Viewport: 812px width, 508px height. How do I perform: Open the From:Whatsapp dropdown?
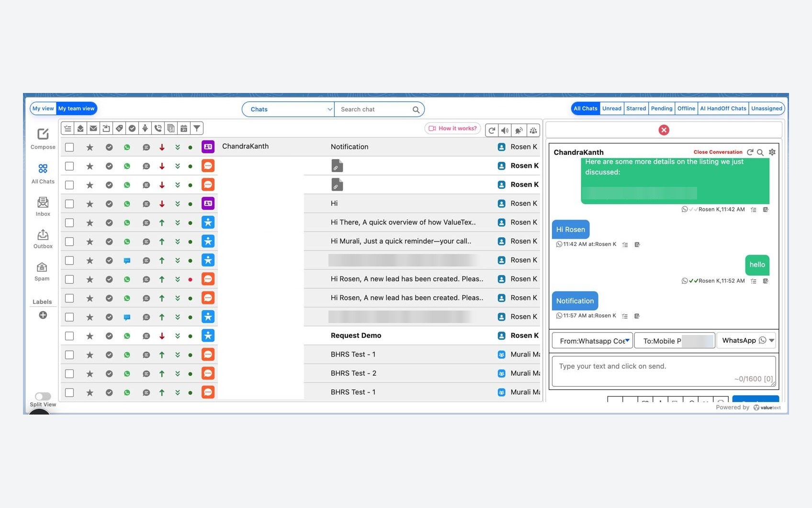click(593, 341)
